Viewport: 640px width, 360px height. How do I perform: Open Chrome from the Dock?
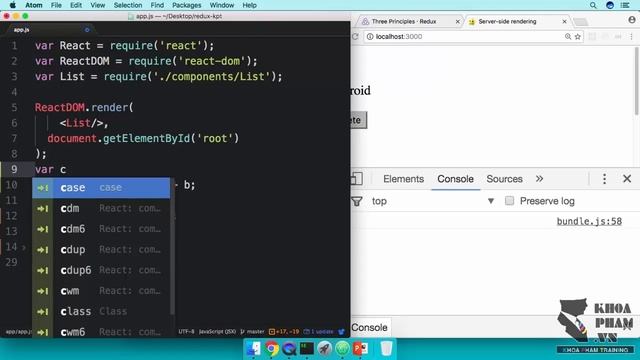(x=271, y=348)
